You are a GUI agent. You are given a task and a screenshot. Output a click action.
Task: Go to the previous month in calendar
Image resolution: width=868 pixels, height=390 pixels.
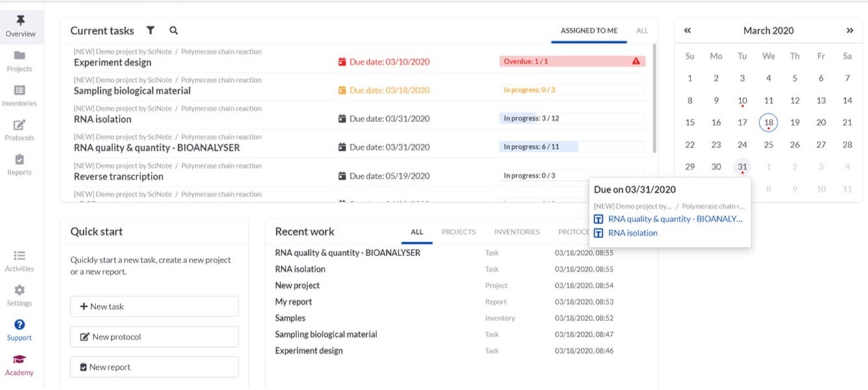point(688,31)
